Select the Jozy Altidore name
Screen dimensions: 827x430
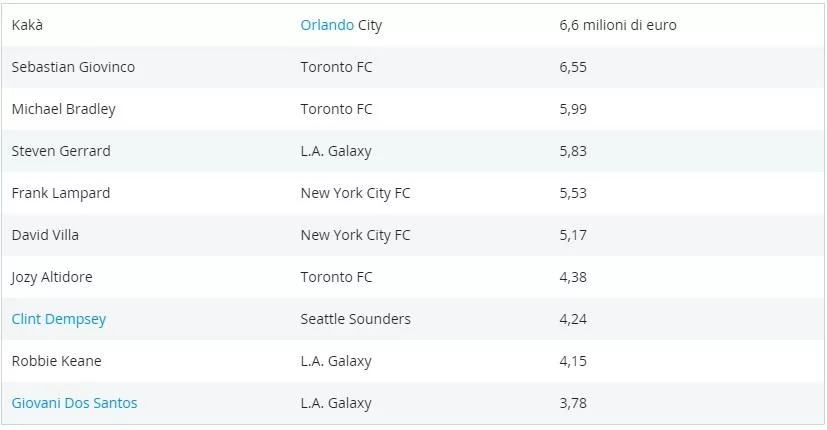(52, 277)
